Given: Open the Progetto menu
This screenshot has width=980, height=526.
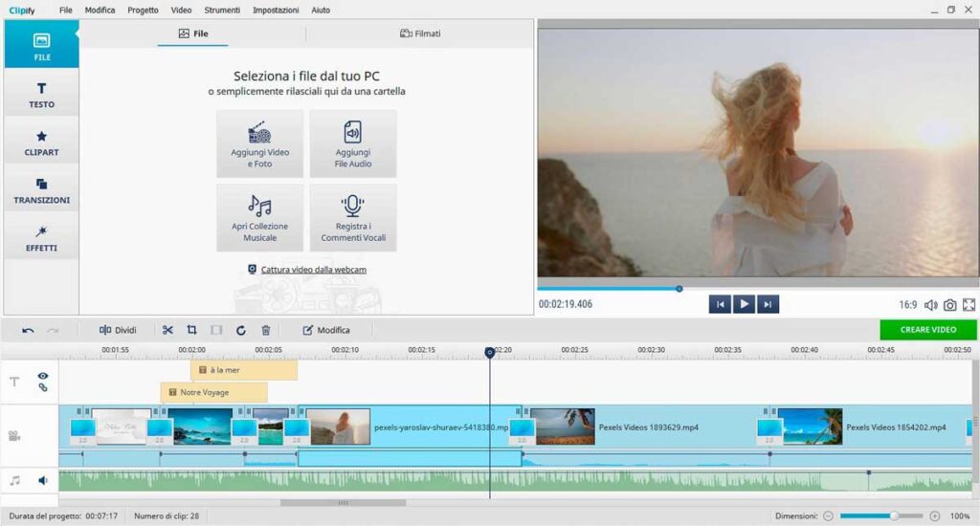Looking at the screenshot, I should [144, 10].
